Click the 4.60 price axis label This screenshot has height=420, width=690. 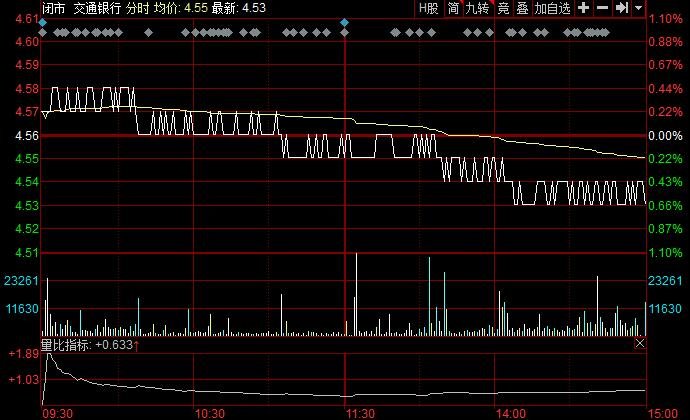point(27,41)
